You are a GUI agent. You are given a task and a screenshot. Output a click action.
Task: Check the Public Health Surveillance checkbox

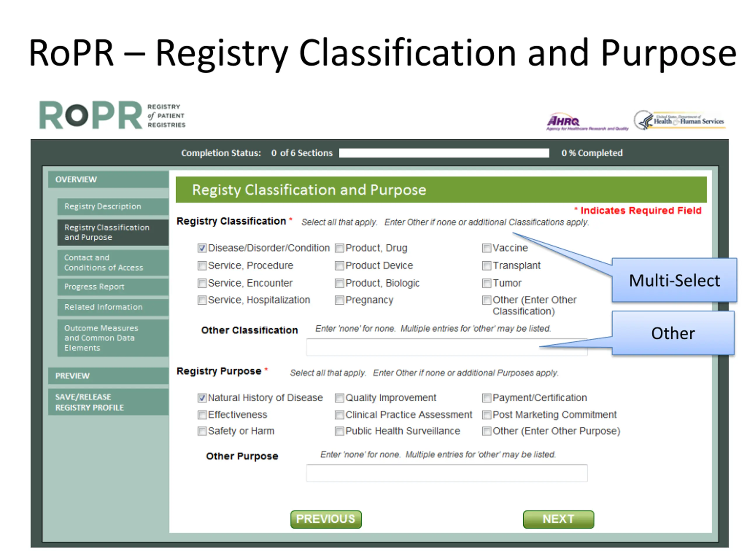pyautogui.click(x=339, y=431)
